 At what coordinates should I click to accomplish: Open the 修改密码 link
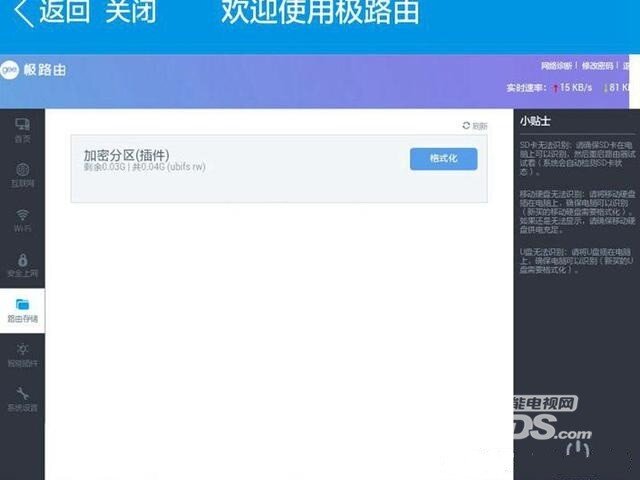tap(597, 66)
